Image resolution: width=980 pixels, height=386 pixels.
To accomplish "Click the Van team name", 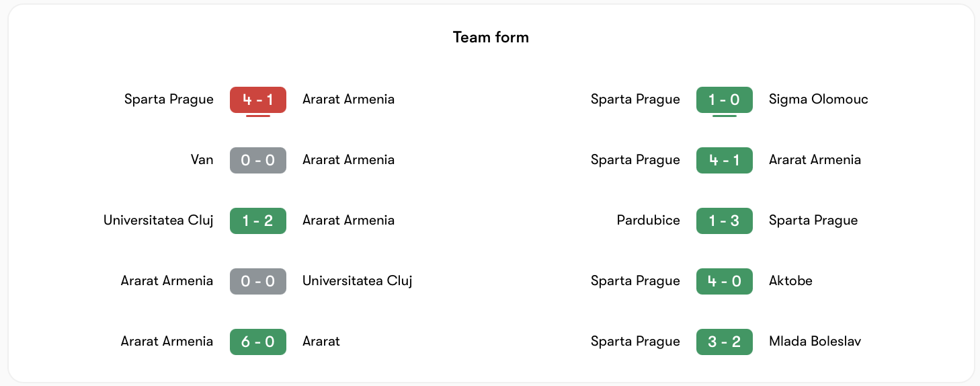I will (x=202, y=160).
